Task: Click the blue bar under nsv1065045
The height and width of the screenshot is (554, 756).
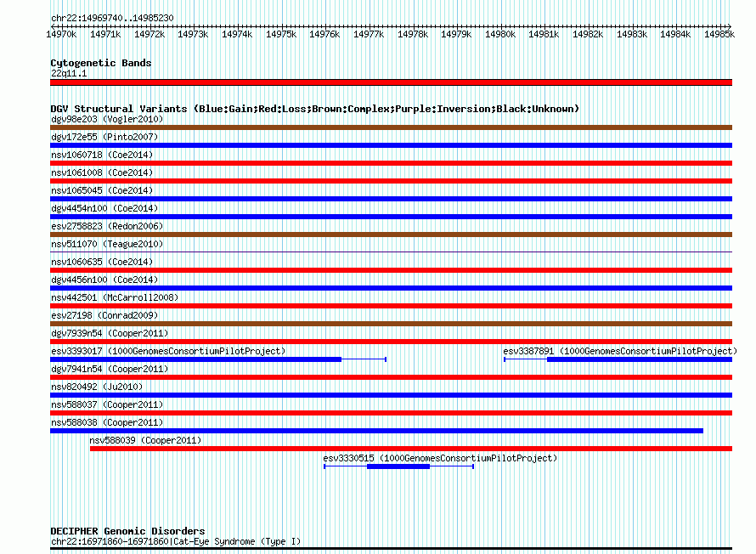Action: [x=391, y=199]
